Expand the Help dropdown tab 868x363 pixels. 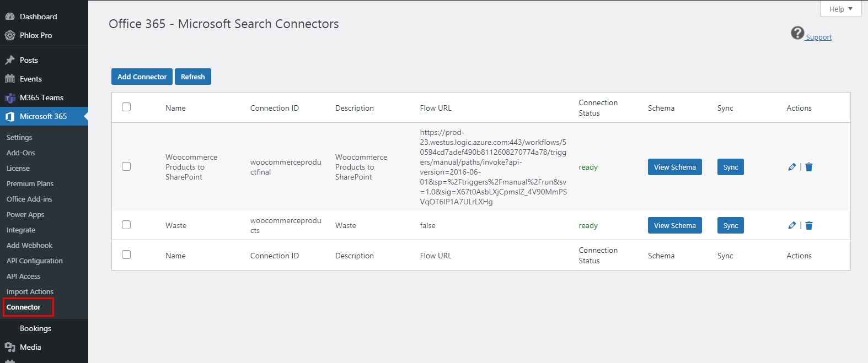(841, 9)
